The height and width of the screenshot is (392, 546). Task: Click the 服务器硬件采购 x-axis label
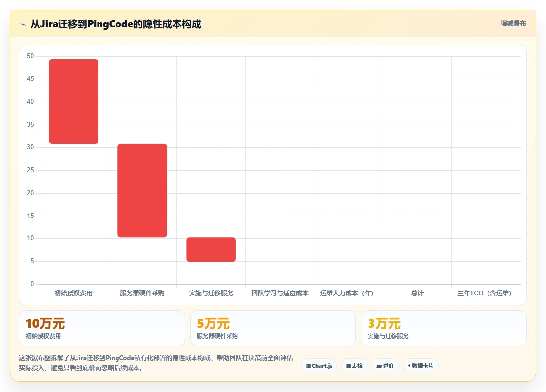point(142,293)
